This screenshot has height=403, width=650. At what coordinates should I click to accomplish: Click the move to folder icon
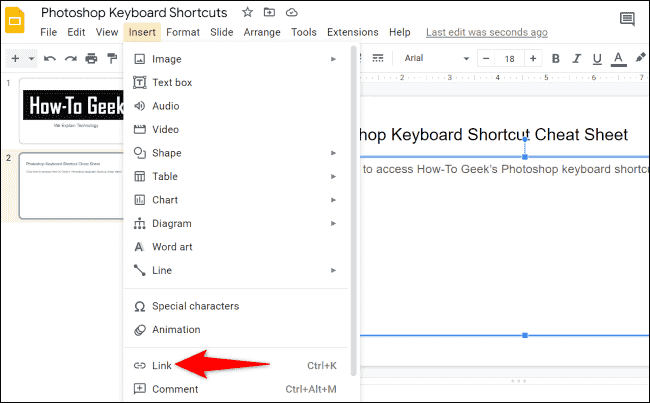click(x=270, y=13)
